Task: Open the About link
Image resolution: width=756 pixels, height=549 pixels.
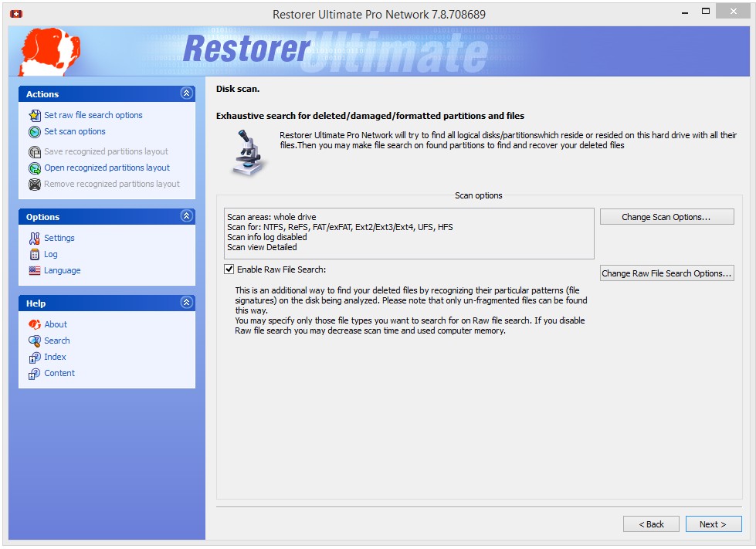Action: 56,324
